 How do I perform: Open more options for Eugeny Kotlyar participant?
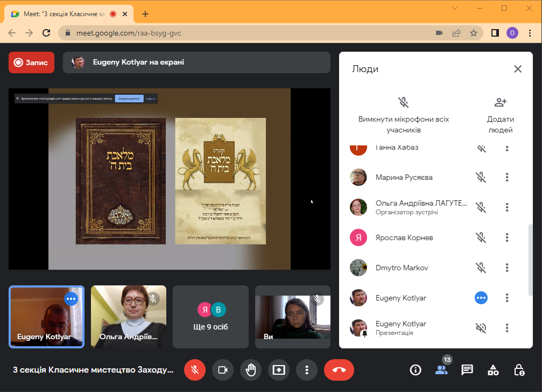[x=506, y=298]
